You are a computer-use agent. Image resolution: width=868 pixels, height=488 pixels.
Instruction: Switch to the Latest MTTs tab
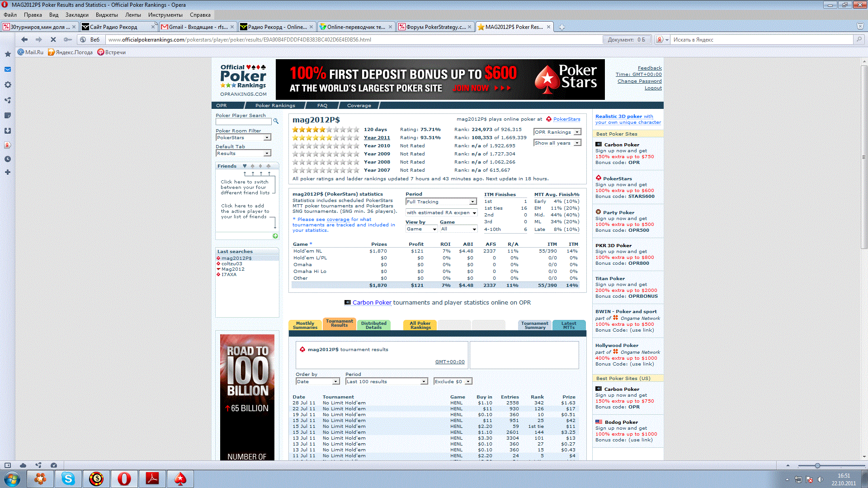tap(569, 325)
